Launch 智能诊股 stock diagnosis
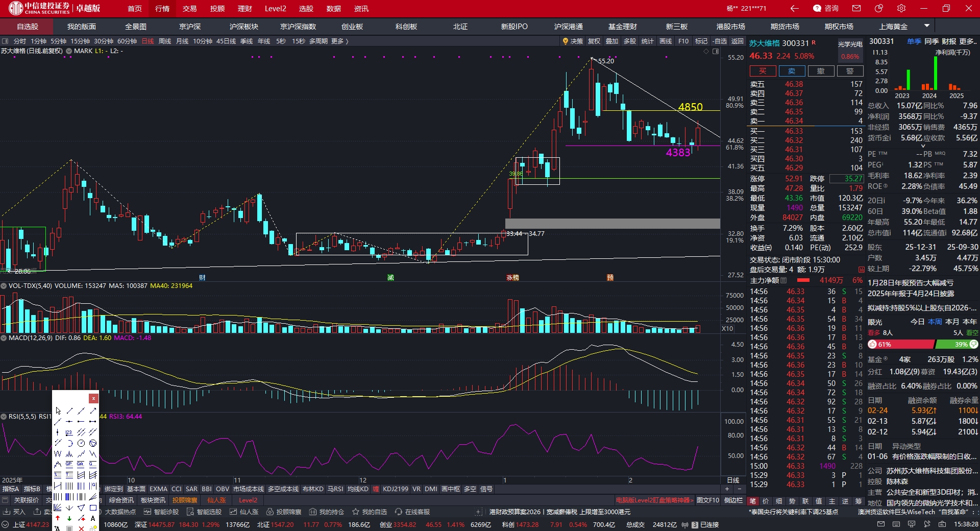980x531 pixels. pyautogui.click(x=161, y=512)
